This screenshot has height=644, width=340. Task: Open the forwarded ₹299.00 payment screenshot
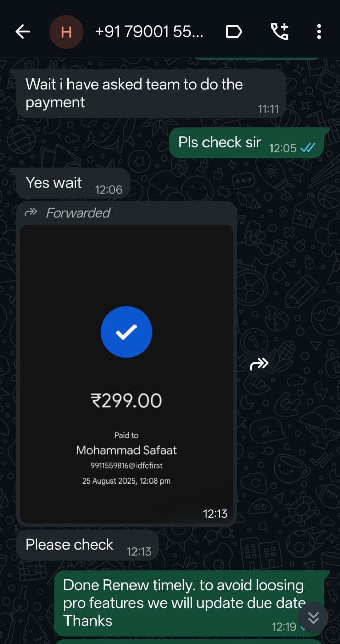pos(126,373)
